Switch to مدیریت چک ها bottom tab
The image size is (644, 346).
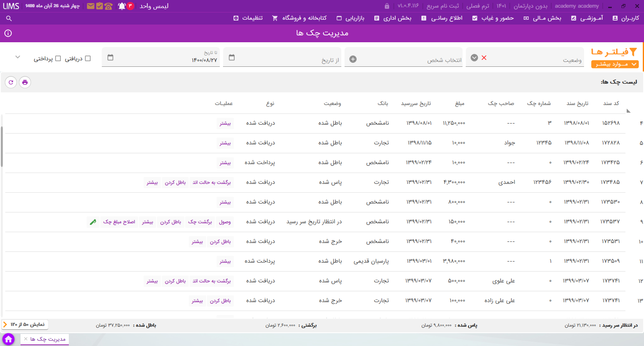click(x=45, y=339)
